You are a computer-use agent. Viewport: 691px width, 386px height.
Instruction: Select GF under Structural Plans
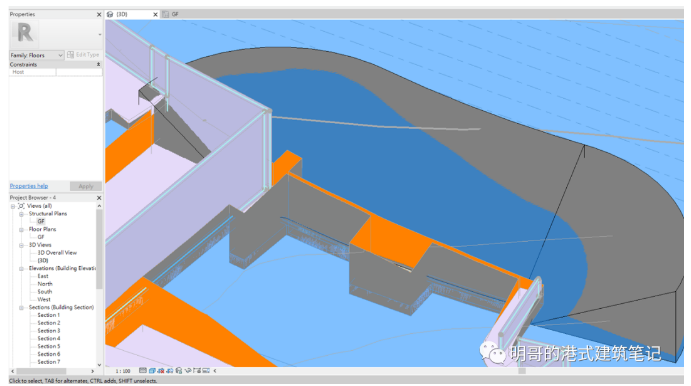click(41, 221)
